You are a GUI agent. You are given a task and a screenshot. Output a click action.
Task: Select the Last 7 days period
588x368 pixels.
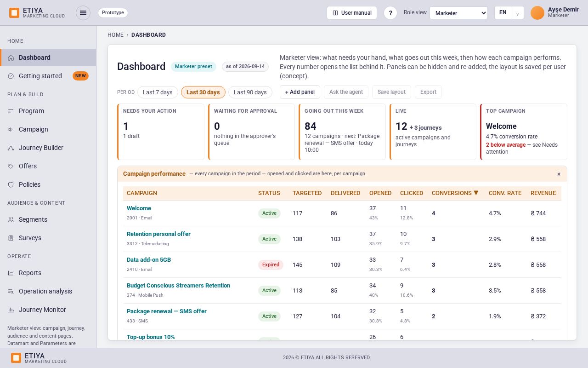pyautogui.click(x=158, y=92)
